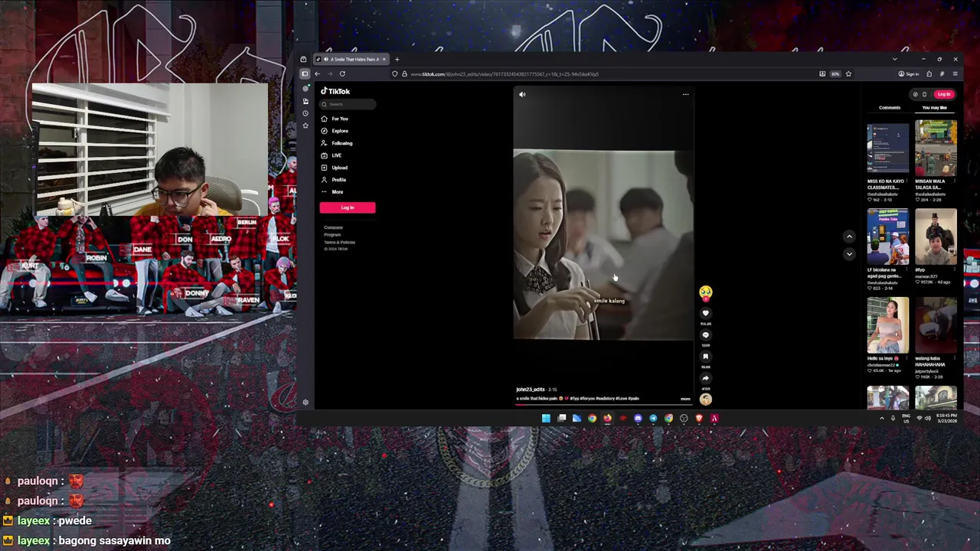Viewport: 980px width, 551px height.
Task: Go to next video with down chevron
Action: click(x=849, y=254)
